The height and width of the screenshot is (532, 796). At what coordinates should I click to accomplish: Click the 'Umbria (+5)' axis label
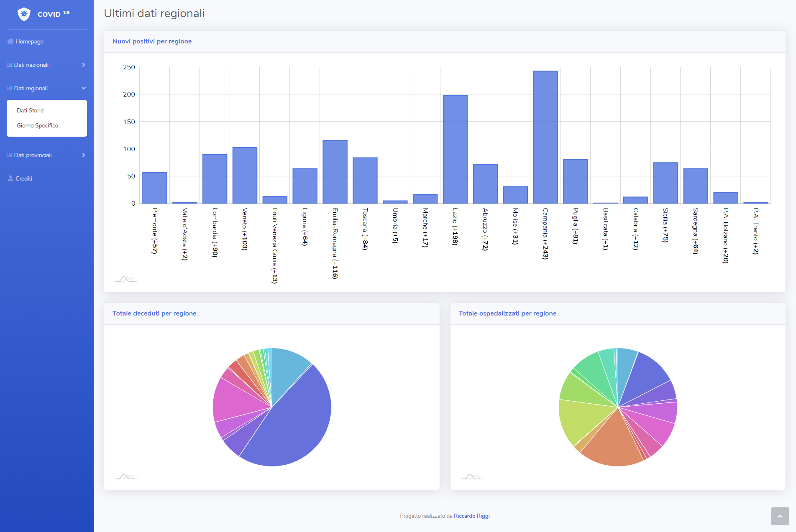pos(395,226)
